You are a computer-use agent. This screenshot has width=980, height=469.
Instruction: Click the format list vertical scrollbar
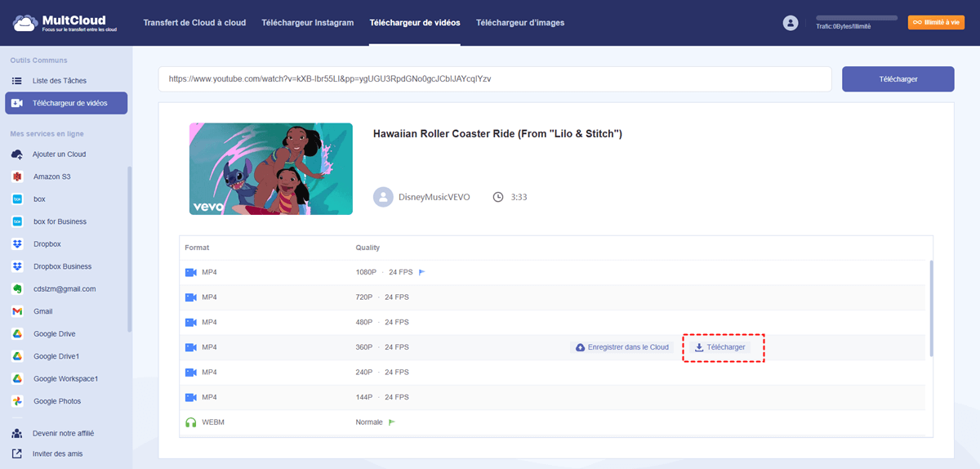pyautogui.click(x=932, y=308)
